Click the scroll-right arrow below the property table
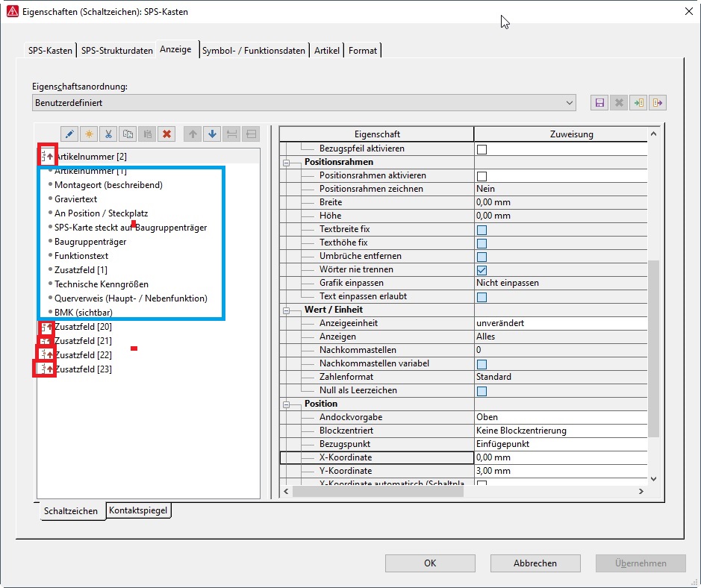This screenshot has height=588, width=701. (x=641, y=491)
